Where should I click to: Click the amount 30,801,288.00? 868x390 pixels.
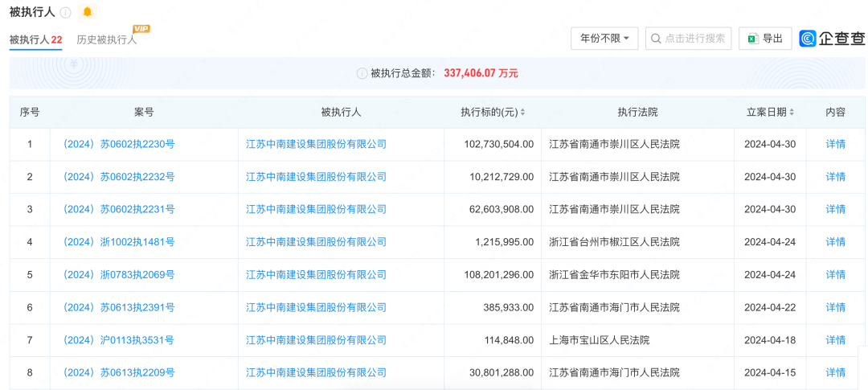coord(502,373)
